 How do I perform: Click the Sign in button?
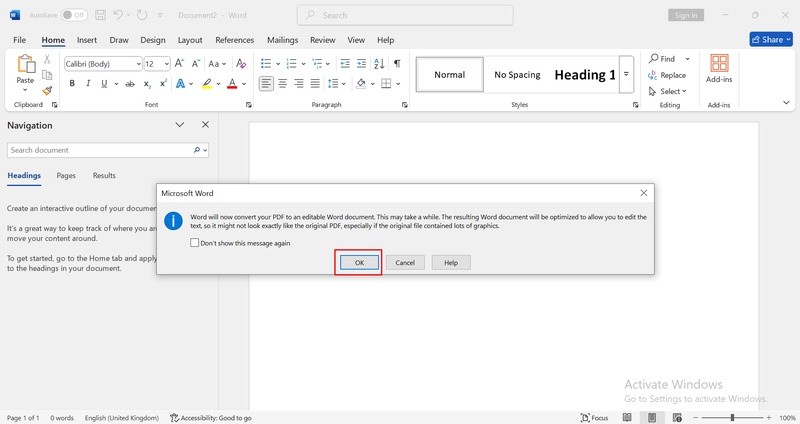[x=686, y=15]
